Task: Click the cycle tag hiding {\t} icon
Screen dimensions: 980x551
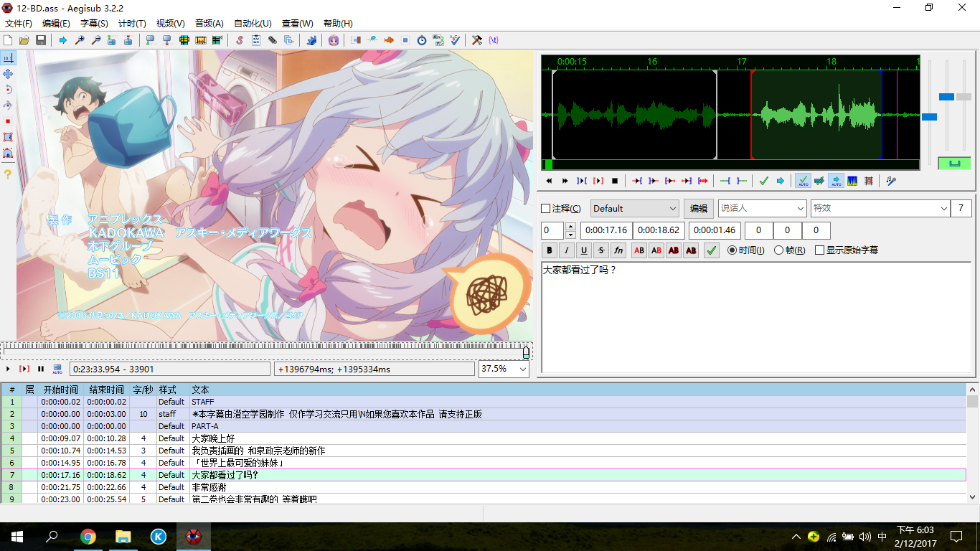Action: point(494,40)
